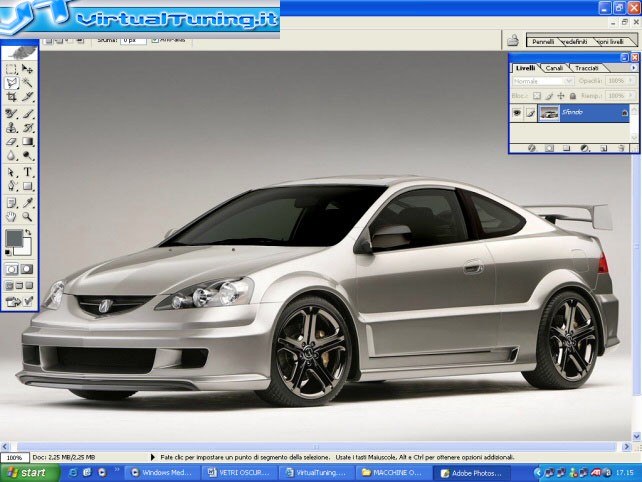
Task: Create new fill or adjustment layer
Action: pos(585,148)
